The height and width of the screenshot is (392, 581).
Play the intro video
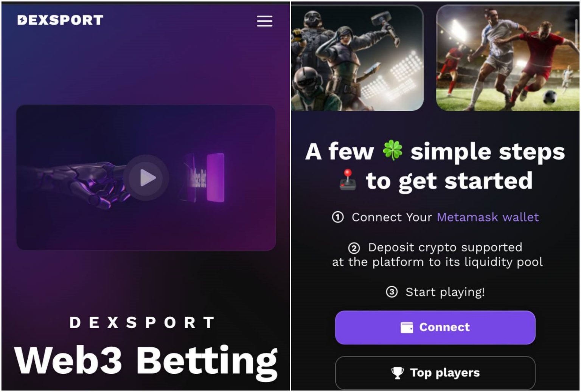click(x=146, y=178)
